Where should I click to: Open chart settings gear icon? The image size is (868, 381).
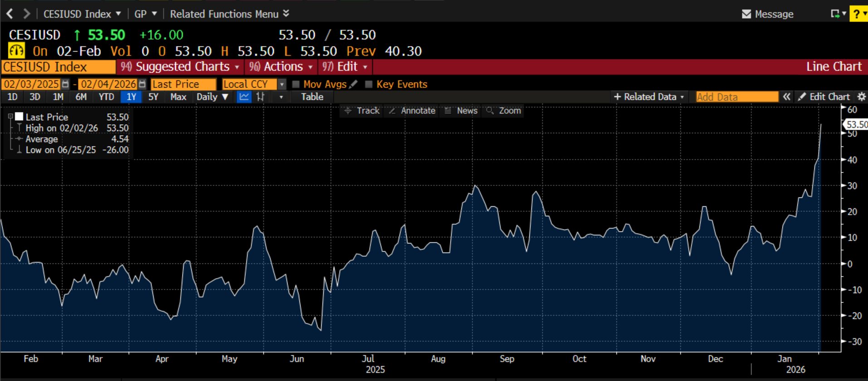click(861, 97)
